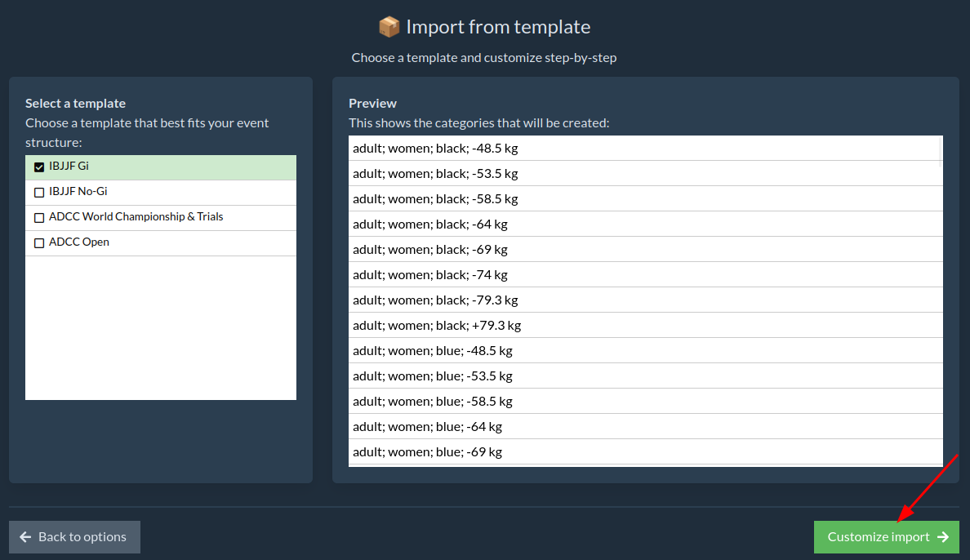Select preview row adult women black -48.5 kg
Viewport: 970px width, 560px height.
(x=435, y=149)
